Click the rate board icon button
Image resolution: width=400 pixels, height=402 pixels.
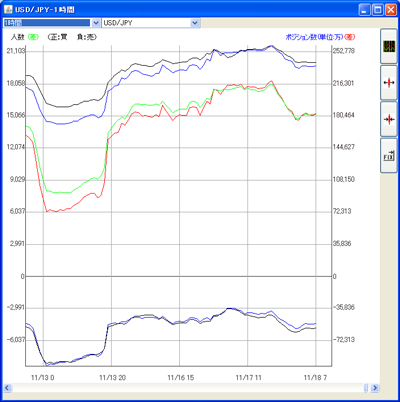tap(389, 46)
